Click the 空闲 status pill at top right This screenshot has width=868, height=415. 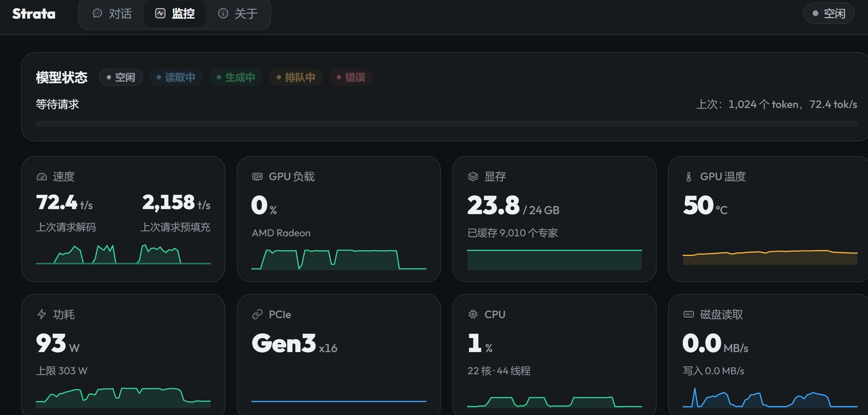(x=828, y=14)
